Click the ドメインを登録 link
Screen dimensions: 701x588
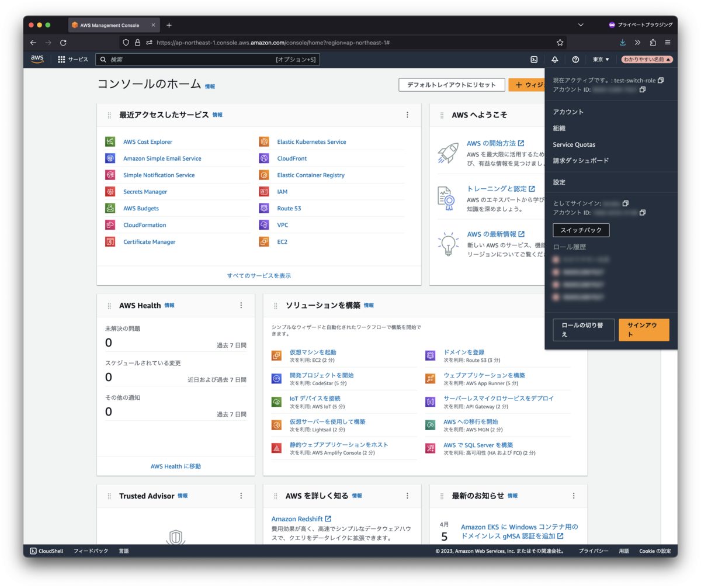pyautogui.click(x=464, y=352)
